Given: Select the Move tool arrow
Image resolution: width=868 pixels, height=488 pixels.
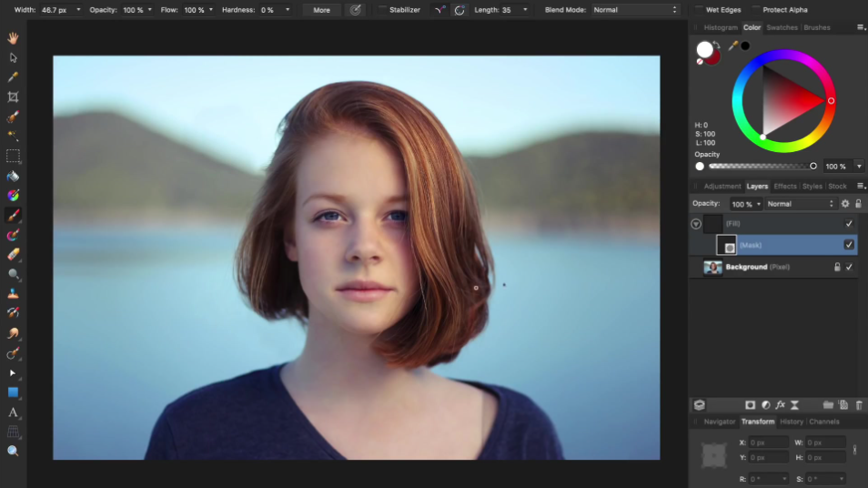Looking at the screenshot, I should tap(13, 57).
